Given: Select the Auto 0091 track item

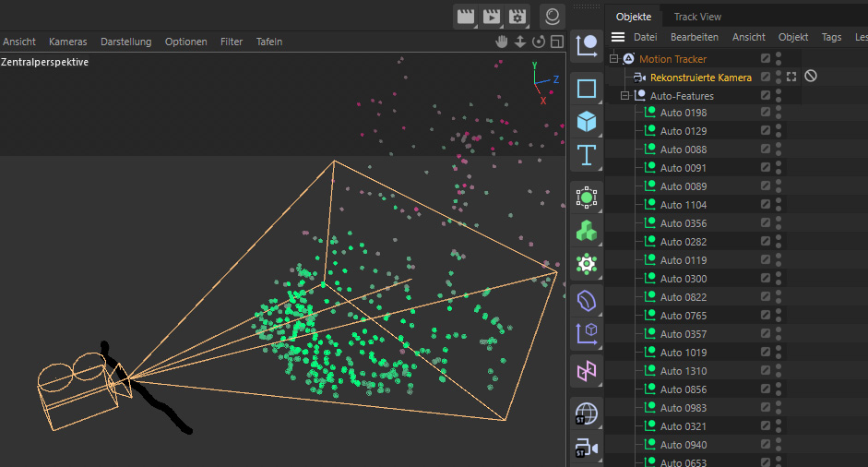Looking at the screenshot, I should (x=684, y=168).
